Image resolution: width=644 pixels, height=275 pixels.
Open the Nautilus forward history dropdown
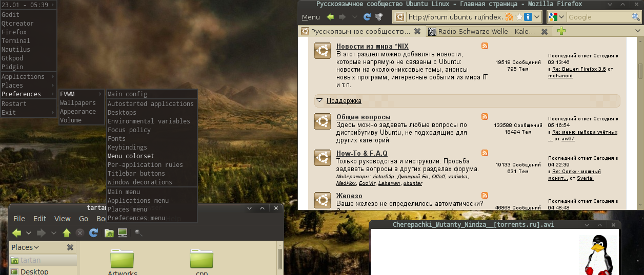[x=54, y=233]
